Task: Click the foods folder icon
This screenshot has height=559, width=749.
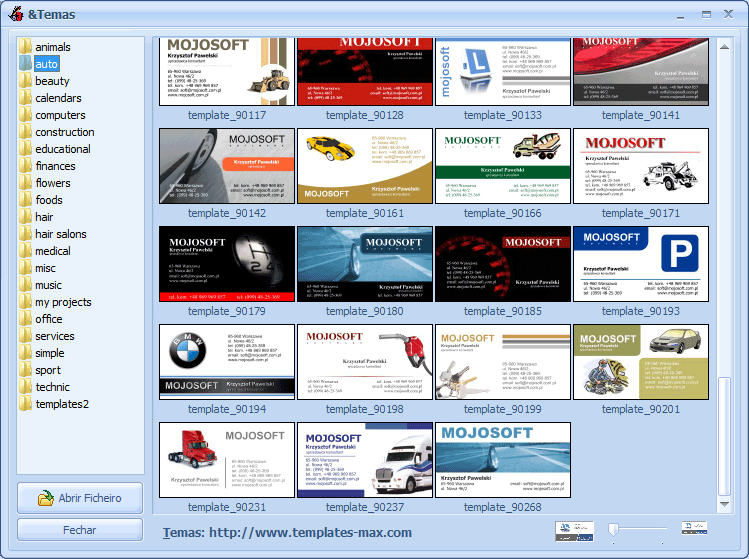Action: coord(25,200)
